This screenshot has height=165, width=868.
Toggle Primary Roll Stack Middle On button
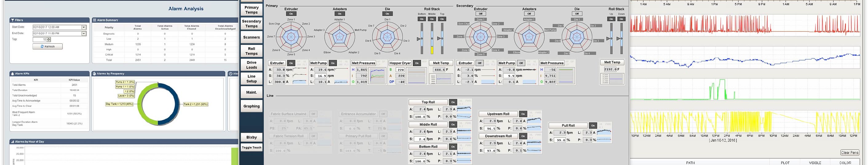432,19
